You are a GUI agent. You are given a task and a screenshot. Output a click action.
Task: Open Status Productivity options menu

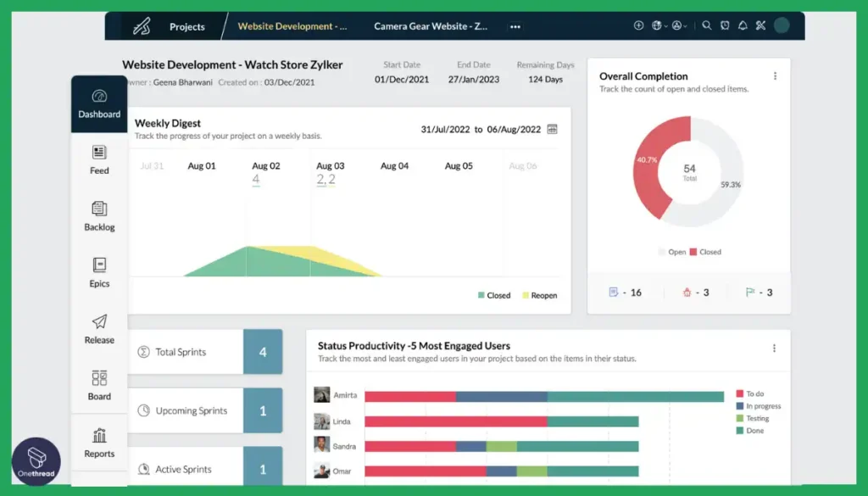click(774, 348)
